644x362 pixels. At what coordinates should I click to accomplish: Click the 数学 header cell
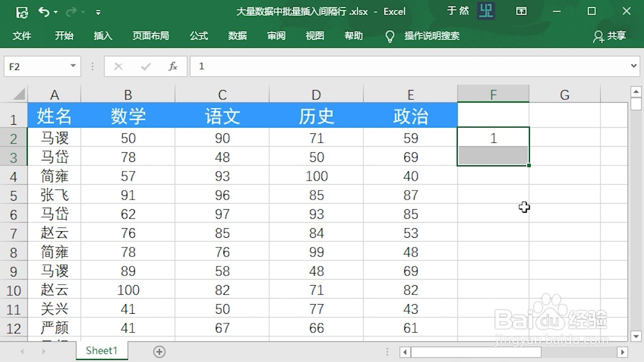pos(128,116)
